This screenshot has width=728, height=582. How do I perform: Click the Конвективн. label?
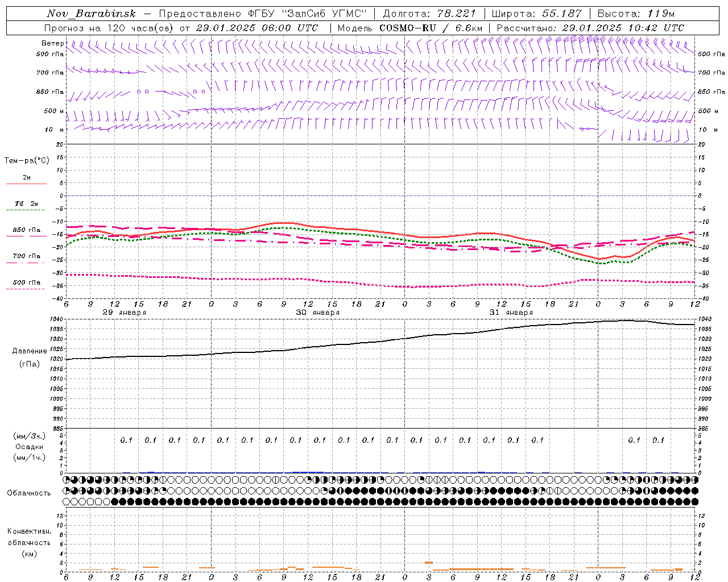point(29,531)
